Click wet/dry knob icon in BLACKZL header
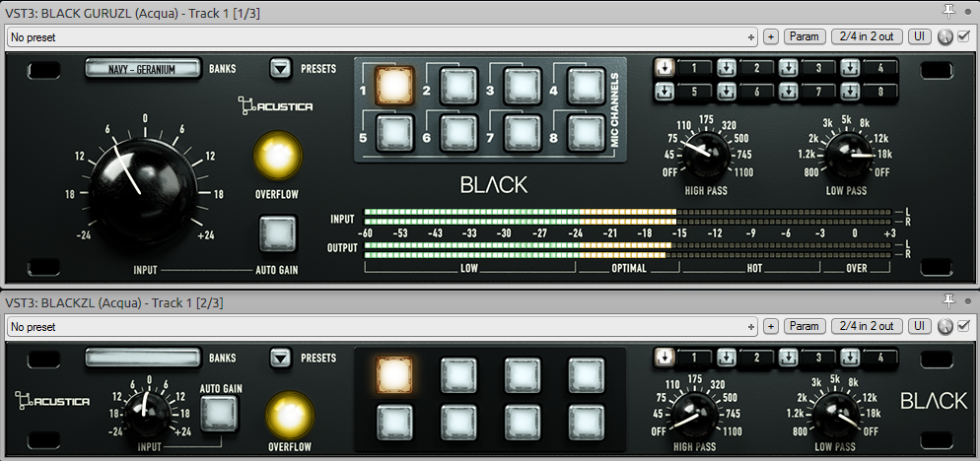 click(x=945, y=326)
